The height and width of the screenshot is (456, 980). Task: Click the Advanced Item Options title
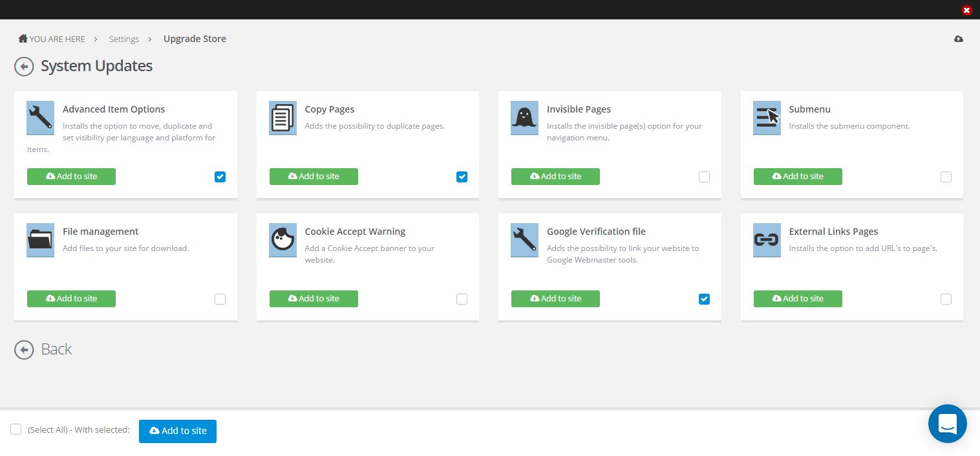tap(114, 109)
